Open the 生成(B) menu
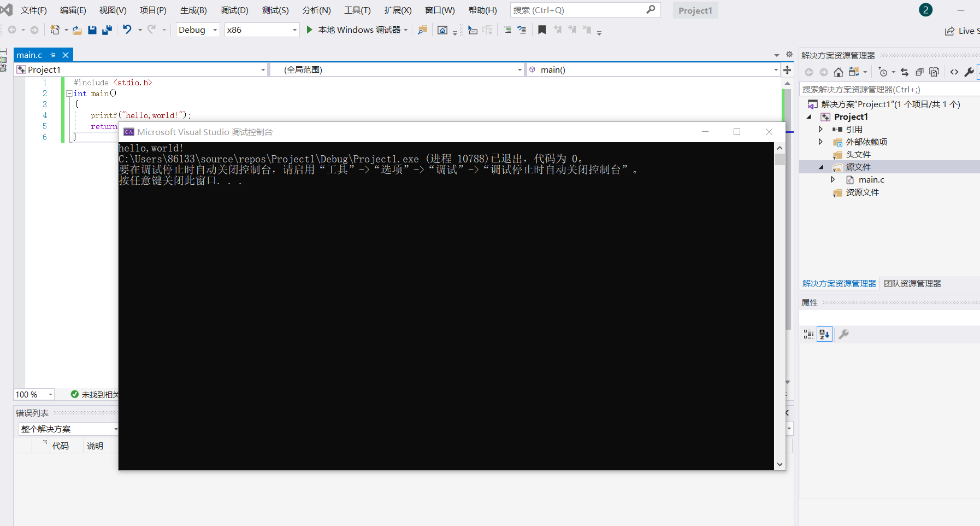The height and width of the screenshot is (526, 980). 193,10
